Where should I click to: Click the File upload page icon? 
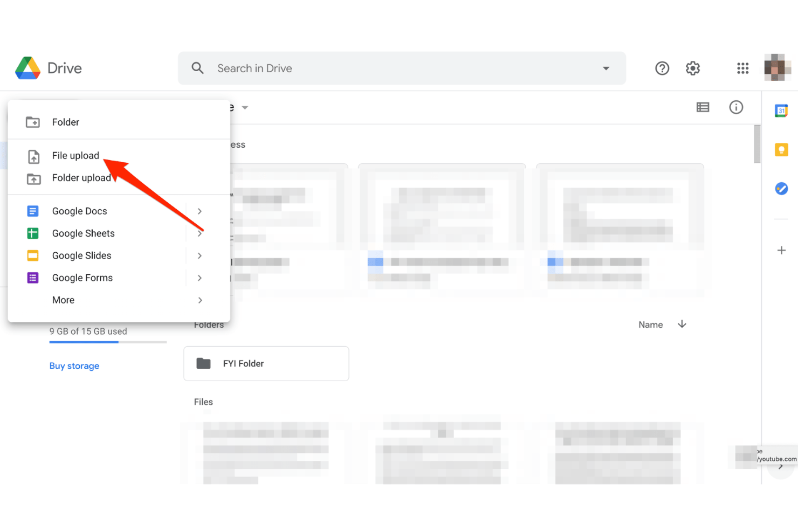tap(33, 156)
